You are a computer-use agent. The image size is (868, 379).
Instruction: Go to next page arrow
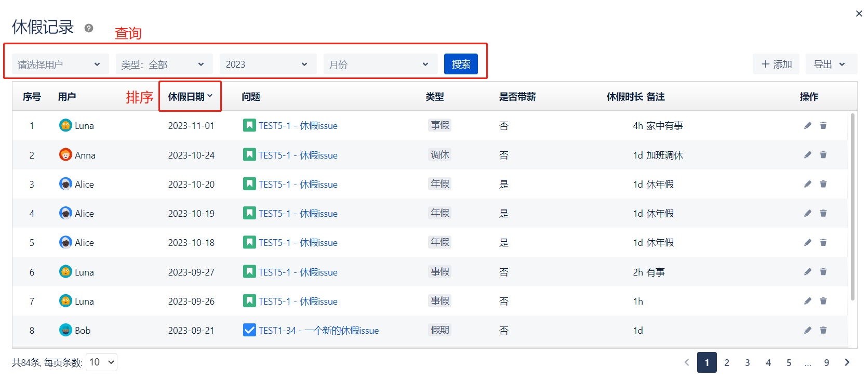click(847, 362)
